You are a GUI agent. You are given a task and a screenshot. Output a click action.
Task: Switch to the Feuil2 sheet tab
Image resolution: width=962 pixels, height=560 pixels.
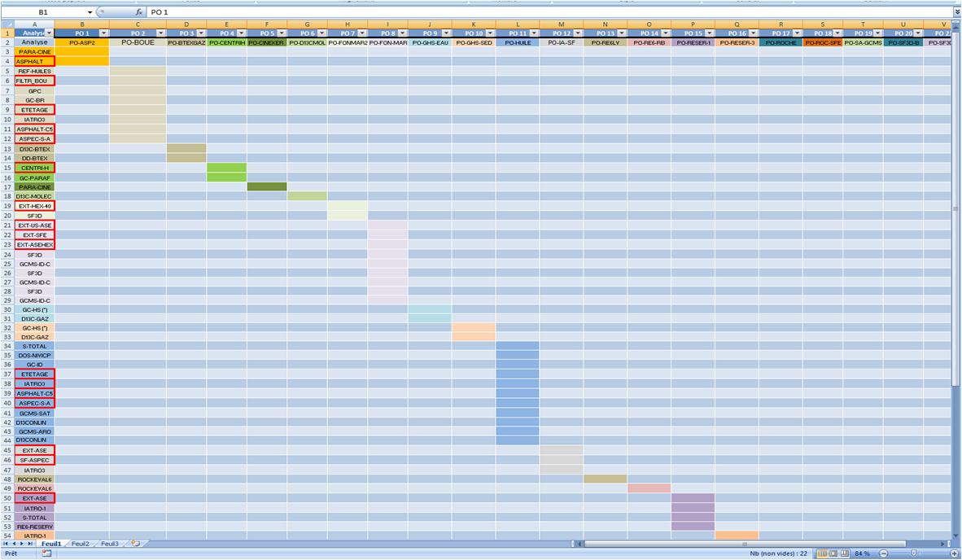point(81,544)
